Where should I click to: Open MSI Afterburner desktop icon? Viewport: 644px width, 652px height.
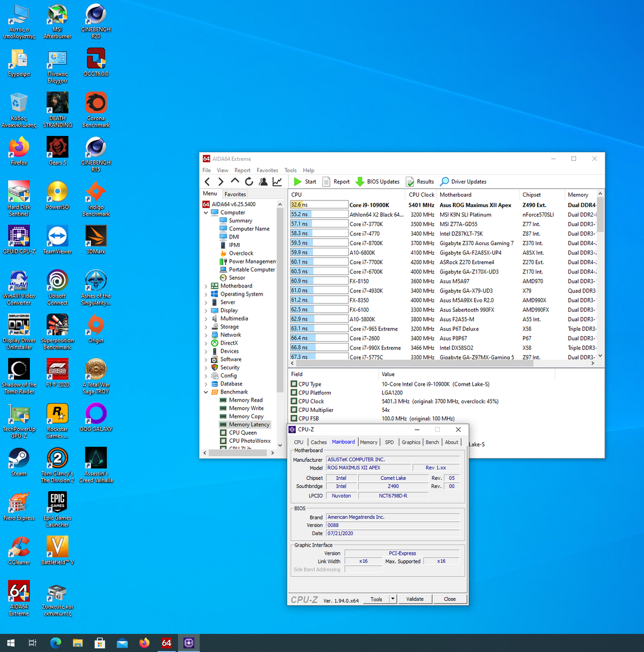57,22
